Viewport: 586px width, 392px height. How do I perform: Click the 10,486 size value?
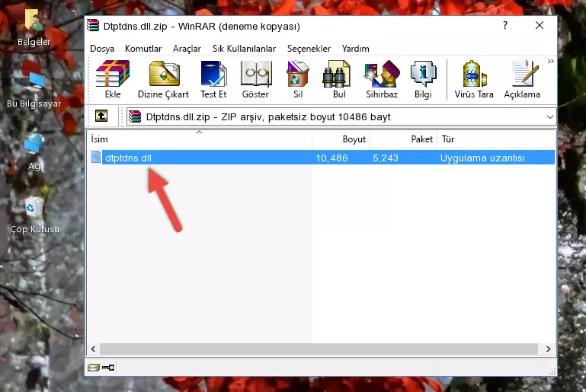coord(332,158)
